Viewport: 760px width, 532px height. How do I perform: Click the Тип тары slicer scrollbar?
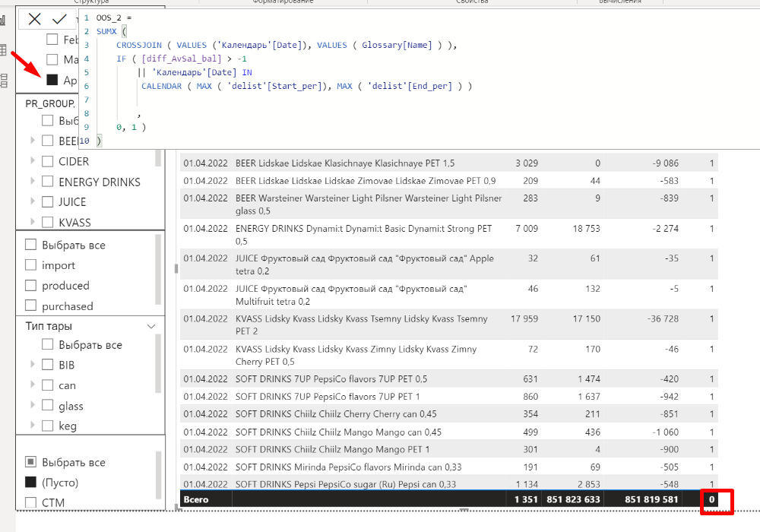coord(158,363)
